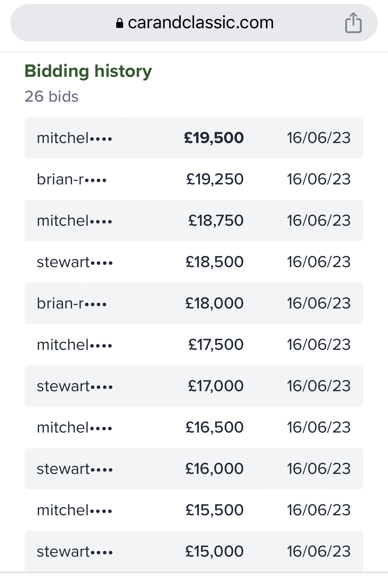Open the carandclassic.com address field
The height and width of the screenshot is (588, 388).
point(194,23)
